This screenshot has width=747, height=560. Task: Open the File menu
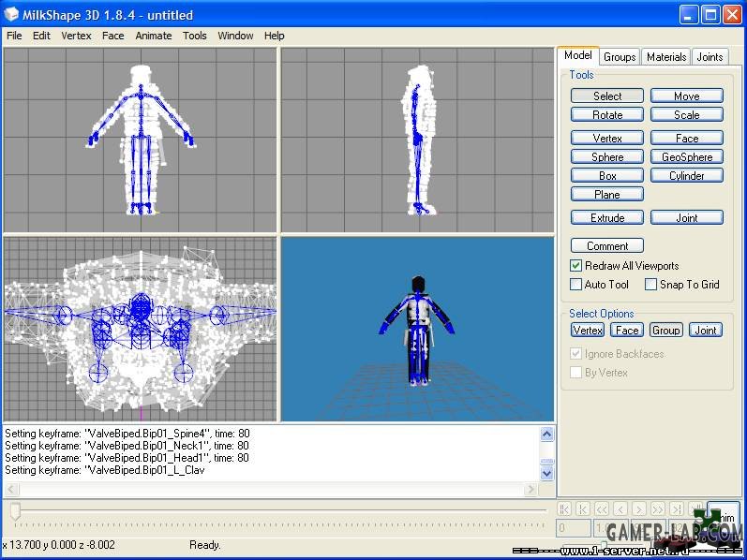(x=14, y=36)
